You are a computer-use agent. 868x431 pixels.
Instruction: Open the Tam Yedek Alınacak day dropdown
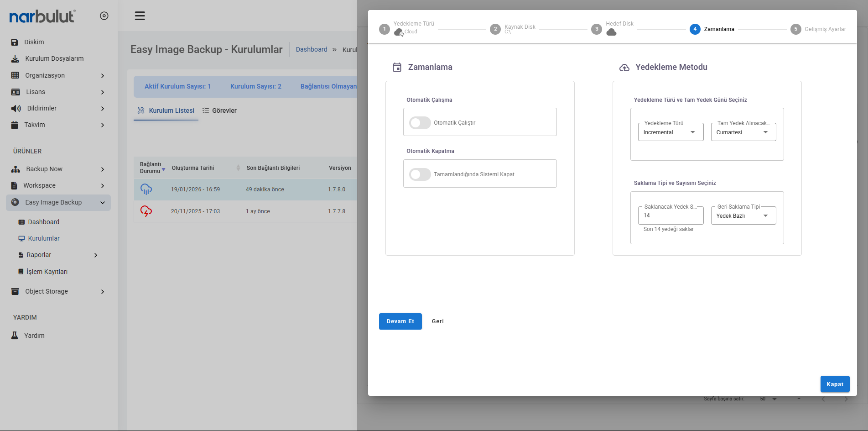743,132
